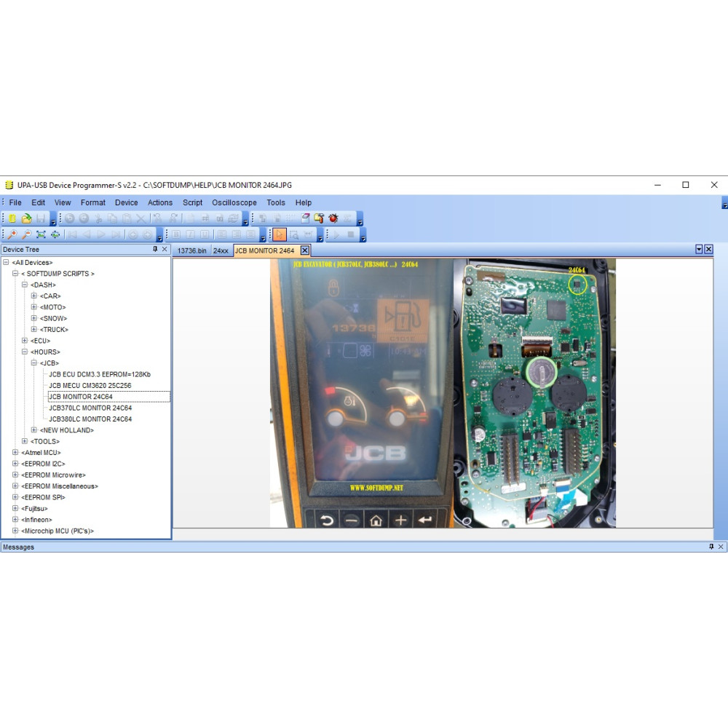Click the go to first page icon
Screen dimensions: 728x728
click(72, 234)
